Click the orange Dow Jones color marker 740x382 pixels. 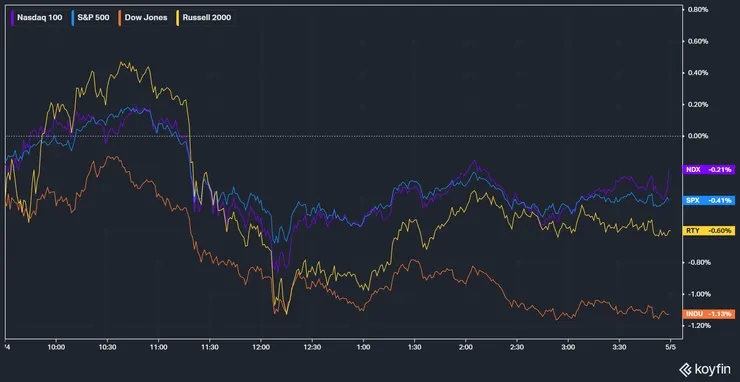pyautogui.click(x=120, y=18)
